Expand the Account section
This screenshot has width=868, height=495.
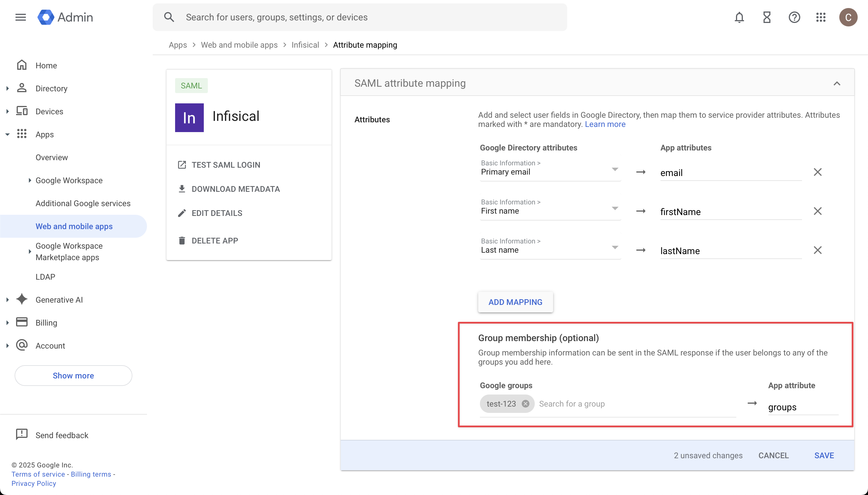[7, 345]
